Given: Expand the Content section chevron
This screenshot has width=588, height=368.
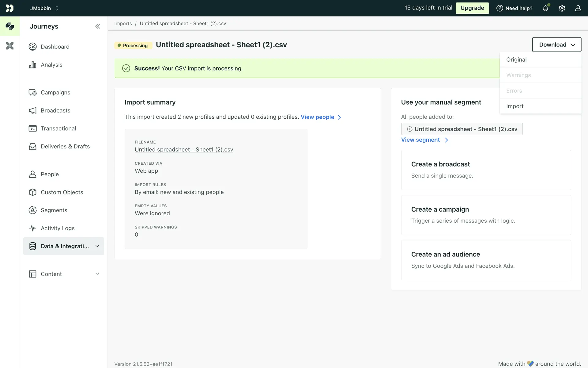Looking at the screenshot, I should click(x=97, y=274).
